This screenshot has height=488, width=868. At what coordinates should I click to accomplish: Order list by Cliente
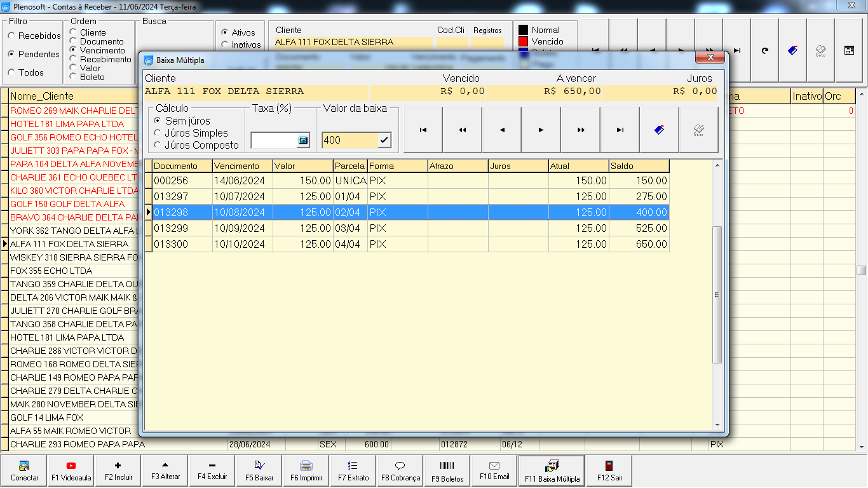(x=88, y=32)
